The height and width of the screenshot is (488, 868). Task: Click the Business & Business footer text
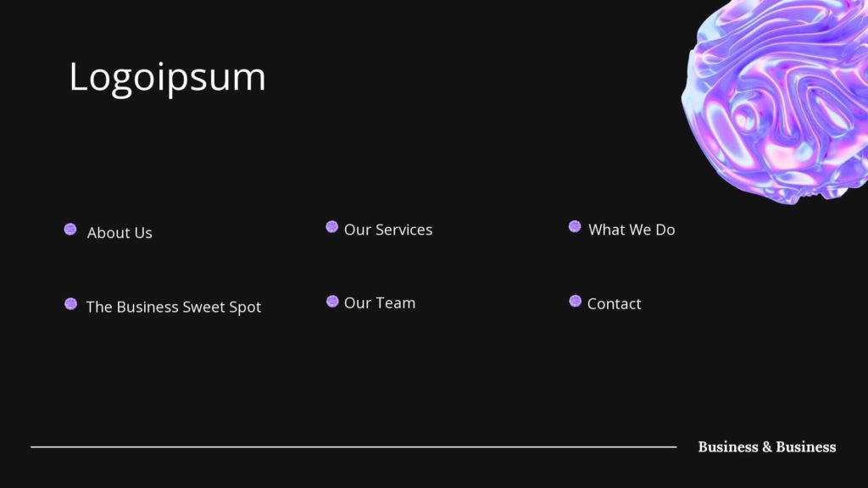click(x=766, y=447)
